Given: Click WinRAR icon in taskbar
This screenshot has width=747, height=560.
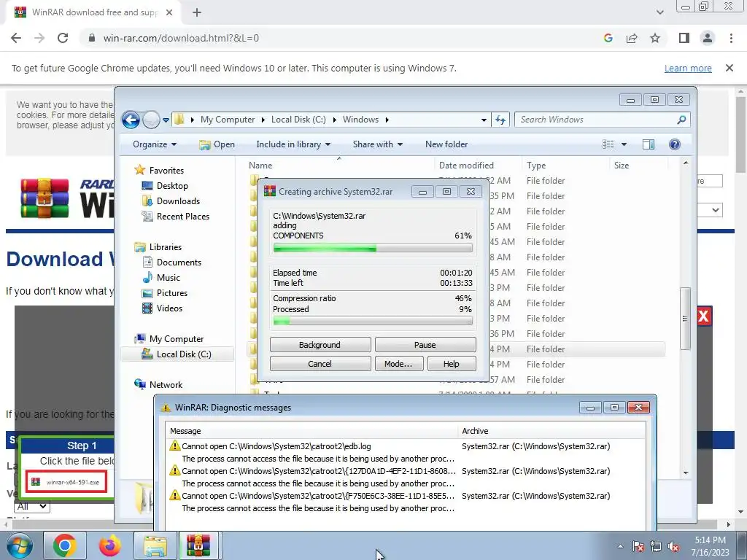Looking at the screenshot, I should pyautogui.click(x=198, y=545).
